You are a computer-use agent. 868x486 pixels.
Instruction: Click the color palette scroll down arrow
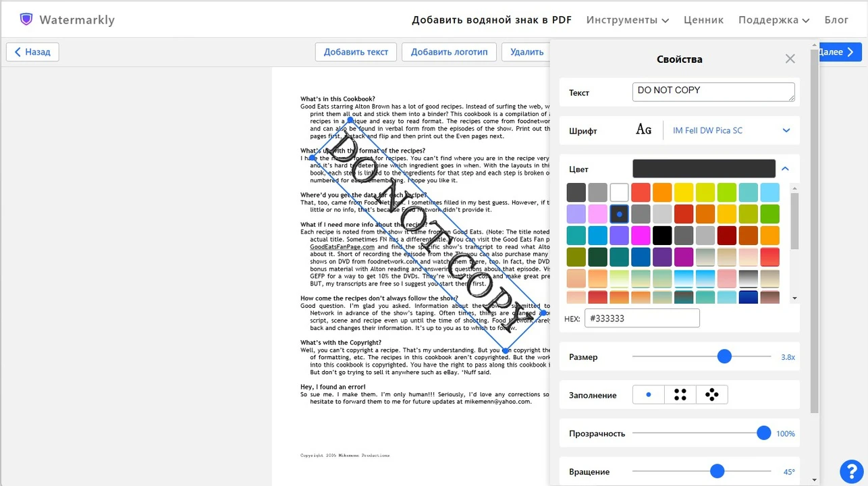pos(794,298)
